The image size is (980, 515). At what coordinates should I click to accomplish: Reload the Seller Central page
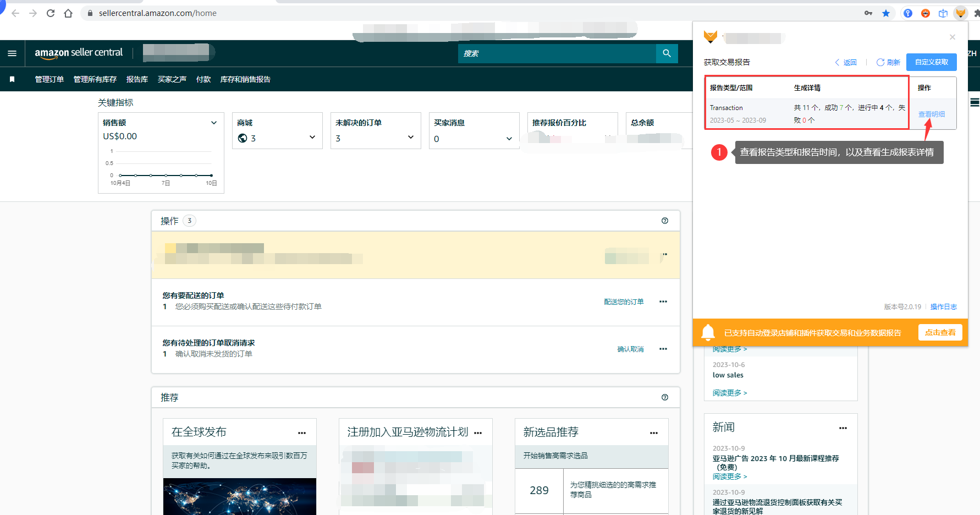pyautogui.click(x=51, y=13)
